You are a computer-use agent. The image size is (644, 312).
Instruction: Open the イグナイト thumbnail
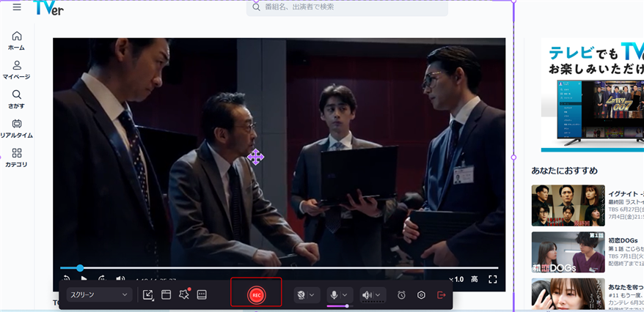[568, 205]
